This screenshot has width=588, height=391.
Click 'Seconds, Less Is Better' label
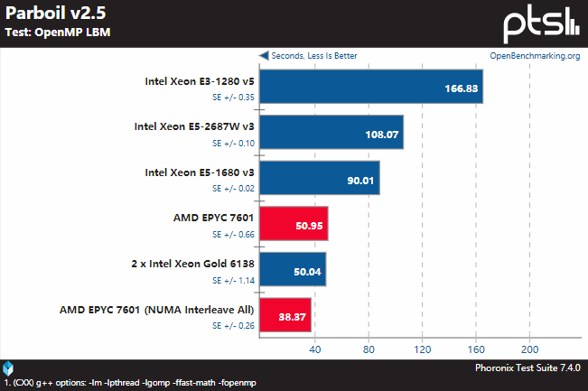314,56
